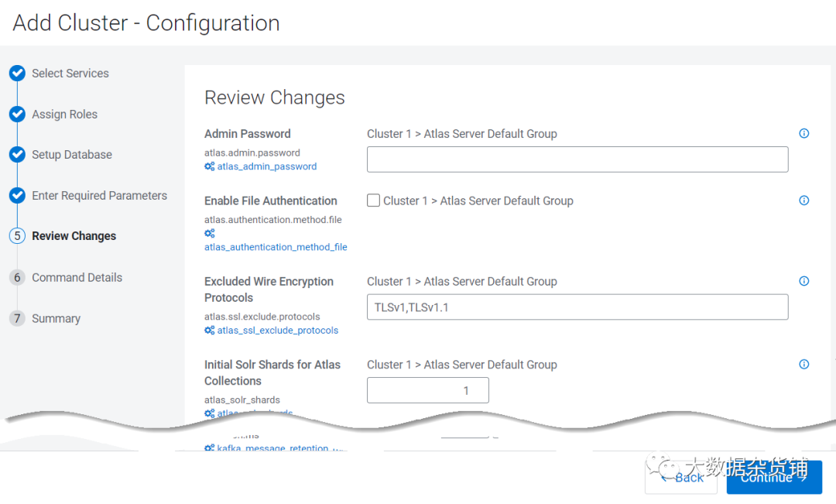Viewport: 836px width, 504px height.
Task: Click the Excluded Wire Encryption Protocols label
Action: coord(269,289)
